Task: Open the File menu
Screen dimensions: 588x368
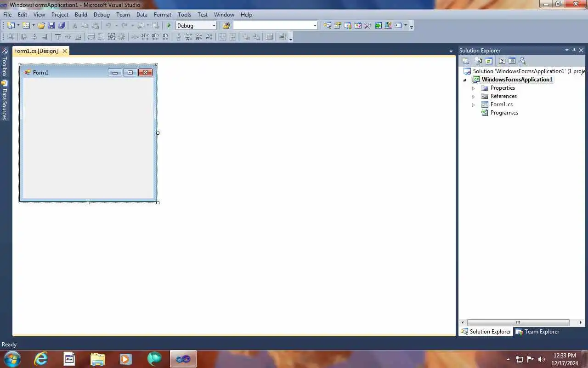Action: pos(7,14)
